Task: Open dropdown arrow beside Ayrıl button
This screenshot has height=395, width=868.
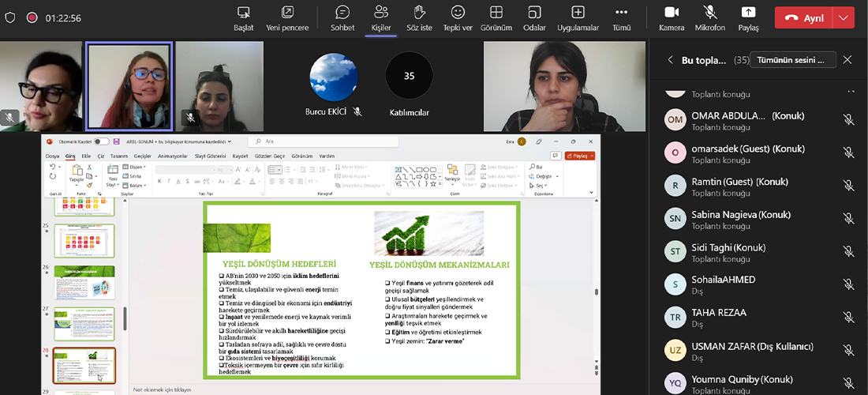Action: point(843,17)
